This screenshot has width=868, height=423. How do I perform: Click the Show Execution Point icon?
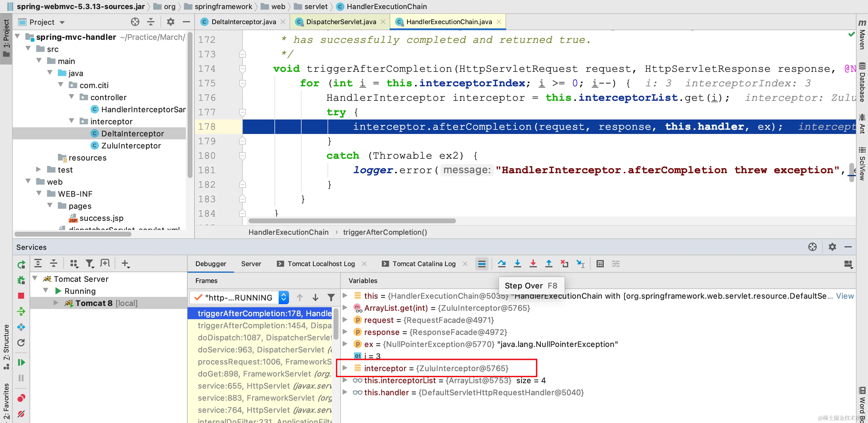click(x=482, y=264)
